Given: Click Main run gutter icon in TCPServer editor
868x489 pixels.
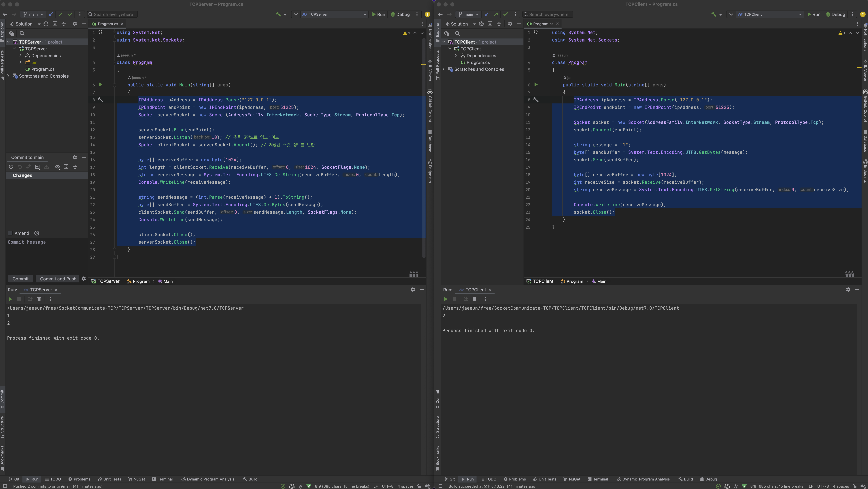Looking at the screenshot, I should 100,85.
